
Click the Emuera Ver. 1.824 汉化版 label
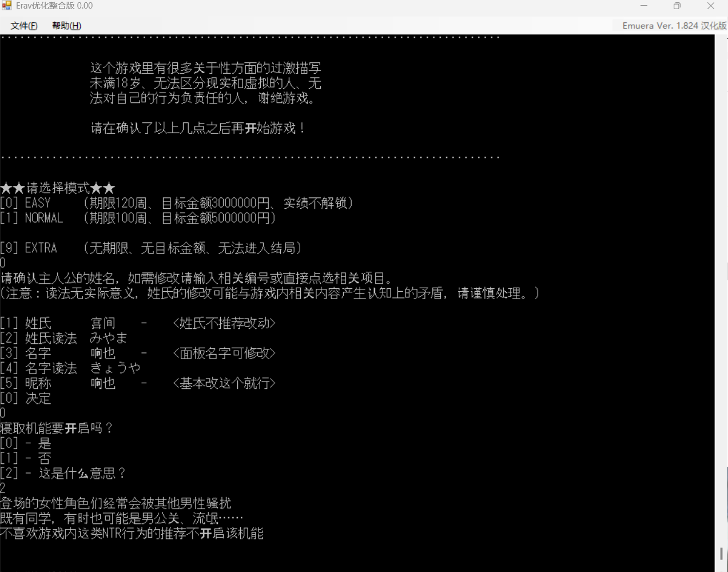coord(674,26)
